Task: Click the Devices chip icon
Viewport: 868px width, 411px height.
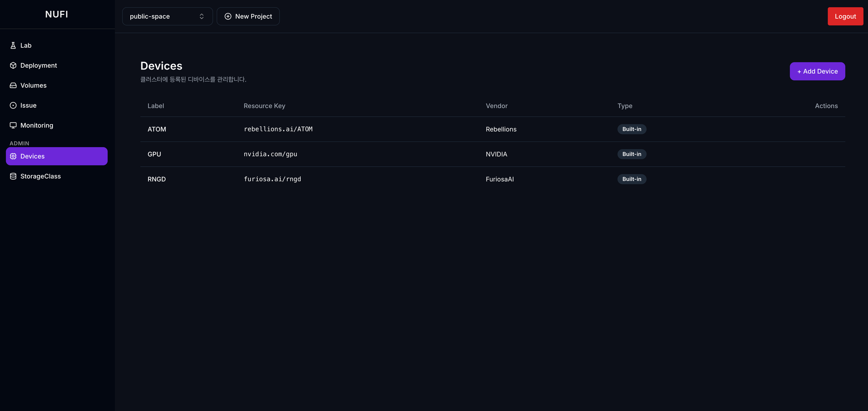Action: pos(13,156)
